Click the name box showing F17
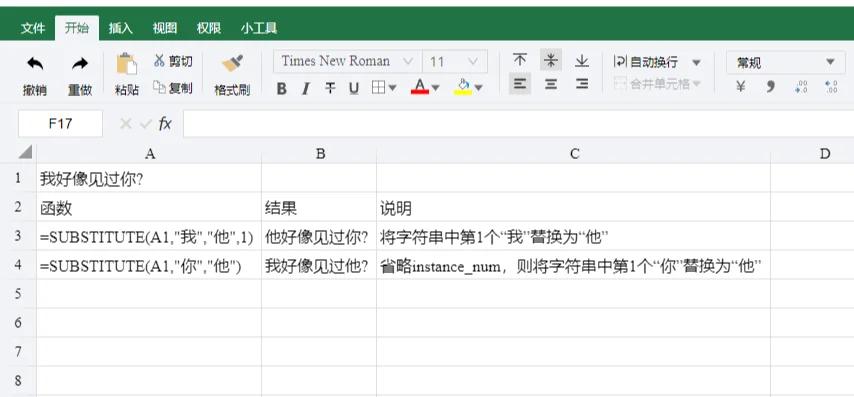The image size is (854, 397). click(x=60, y=124)
